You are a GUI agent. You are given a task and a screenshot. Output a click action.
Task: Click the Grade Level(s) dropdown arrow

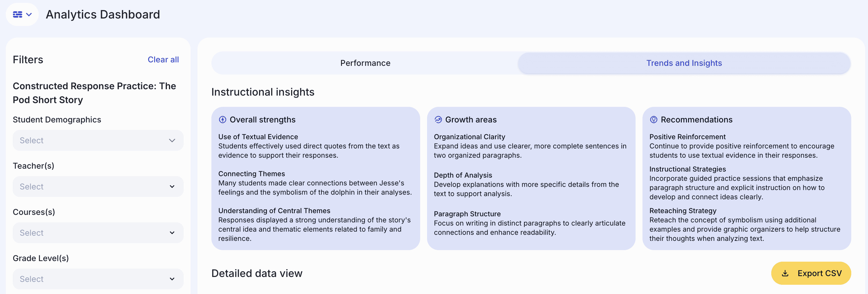(172, 279)
